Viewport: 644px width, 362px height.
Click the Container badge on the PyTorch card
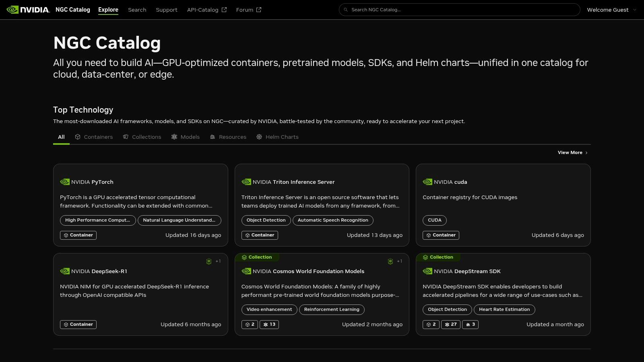(78, 235)
